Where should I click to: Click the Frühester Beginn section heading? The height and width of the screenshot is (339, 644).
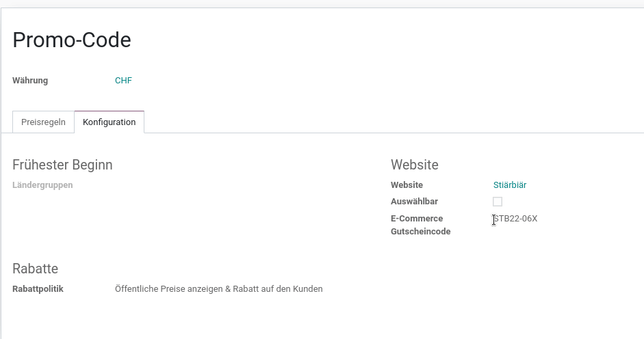click(x=62, y=165)
